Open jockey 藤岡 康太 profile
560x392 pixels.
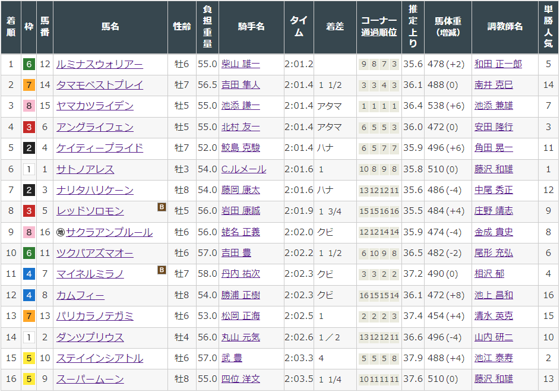coord(241,190)
